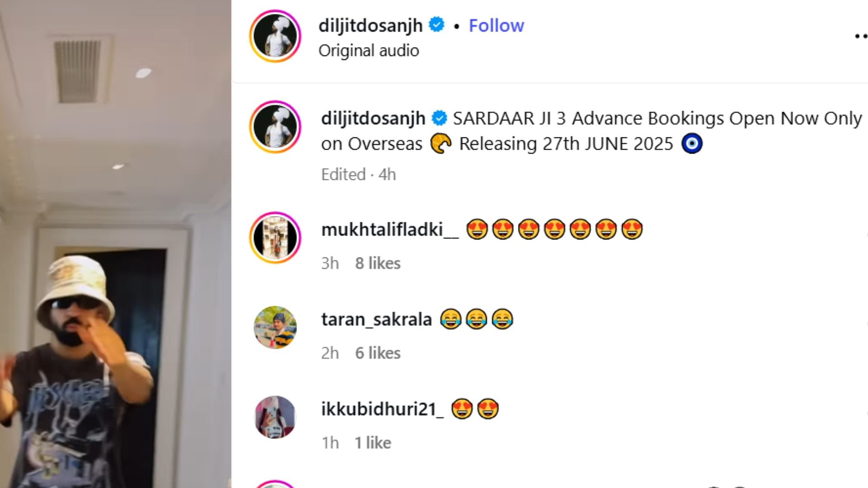
Task: View the 1 like on ikkubidhuri21_ comment
Action: point(373,443)
